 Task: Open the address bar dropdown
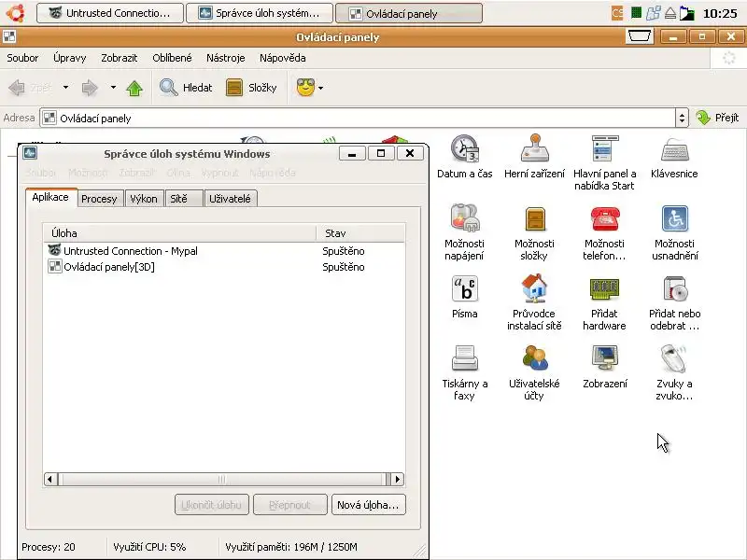tap(682, 118)
